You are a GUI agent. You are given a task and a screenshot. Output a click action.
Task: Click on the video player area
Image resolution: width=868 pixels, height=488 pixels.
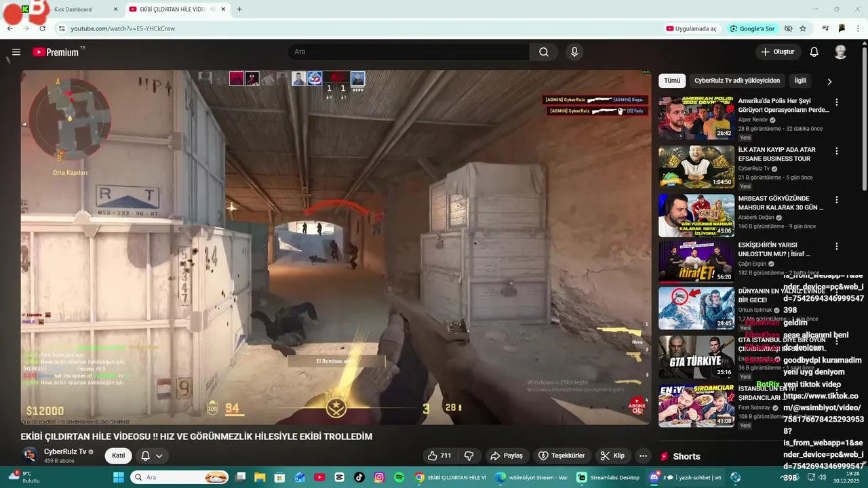[336, 247]
